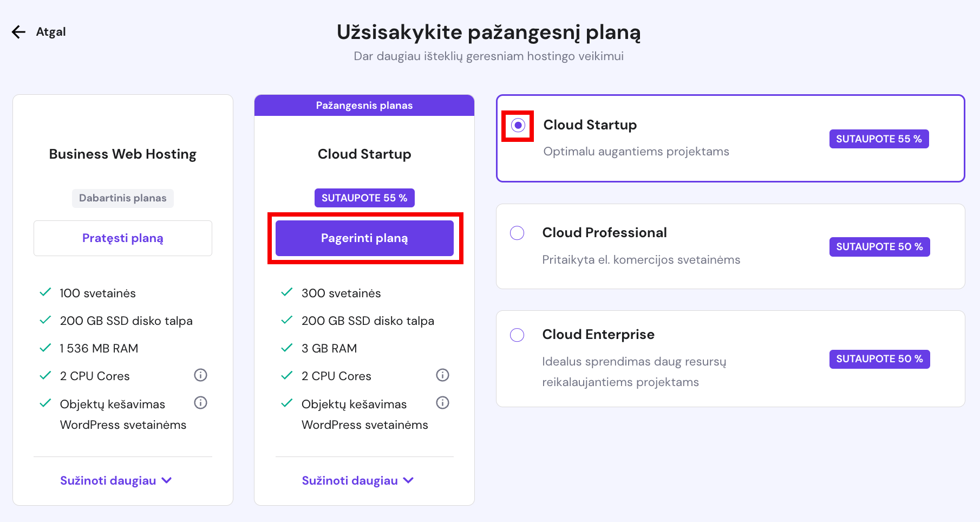
Task: Click the Dabartinis planas badge
Action: [x=122, y=198]
